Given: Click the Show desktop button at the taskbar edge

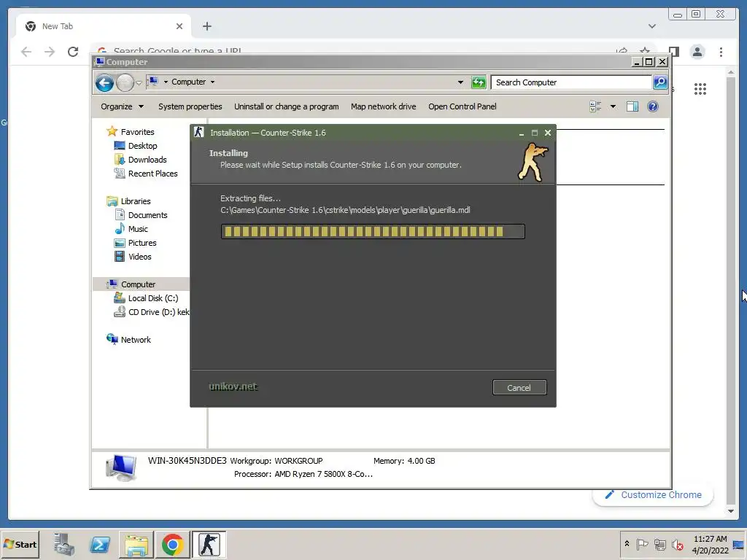Looking at the screenshot, I should (x=739, y=544).
